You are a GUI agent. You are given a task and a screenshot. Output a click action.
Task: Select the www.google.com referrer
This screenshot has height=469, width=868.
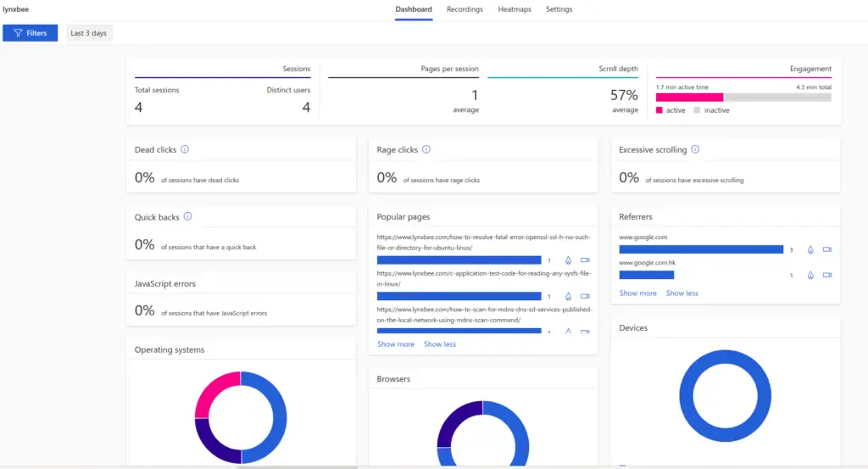tap(643, 237)
